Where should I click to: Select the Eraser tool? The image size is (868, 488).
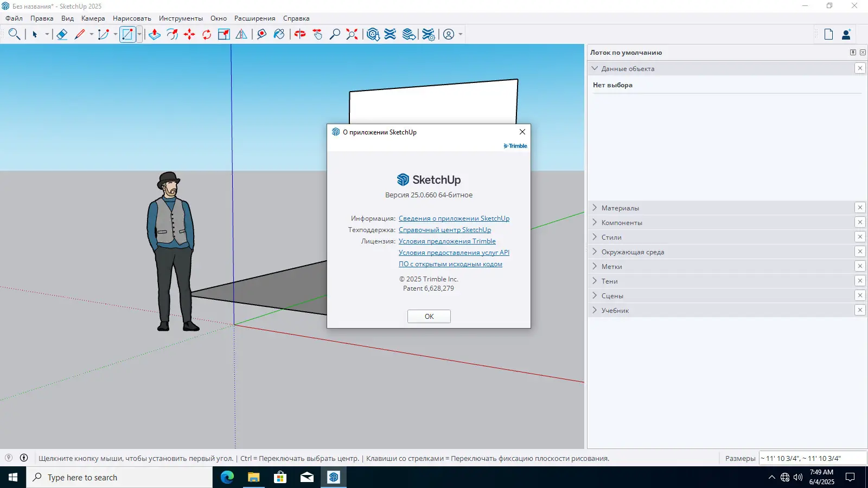62,34
